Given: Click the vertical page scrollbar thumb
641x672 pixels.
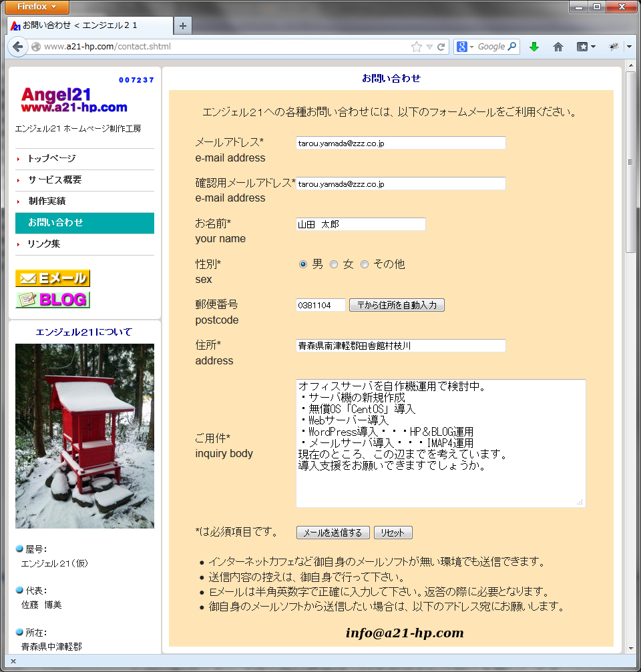Looking at the screenshot, I should [x=630, y=162].
